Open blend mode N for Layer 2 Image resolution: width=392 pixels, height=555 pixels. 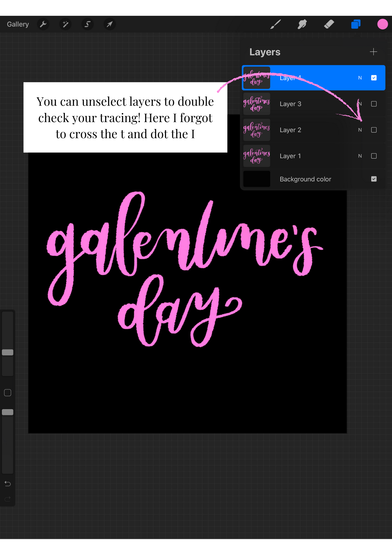(x=360, y=130)
